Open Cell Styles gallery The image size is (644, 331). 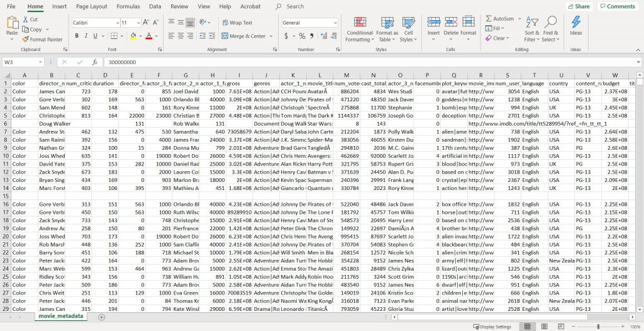click(408, 30)
